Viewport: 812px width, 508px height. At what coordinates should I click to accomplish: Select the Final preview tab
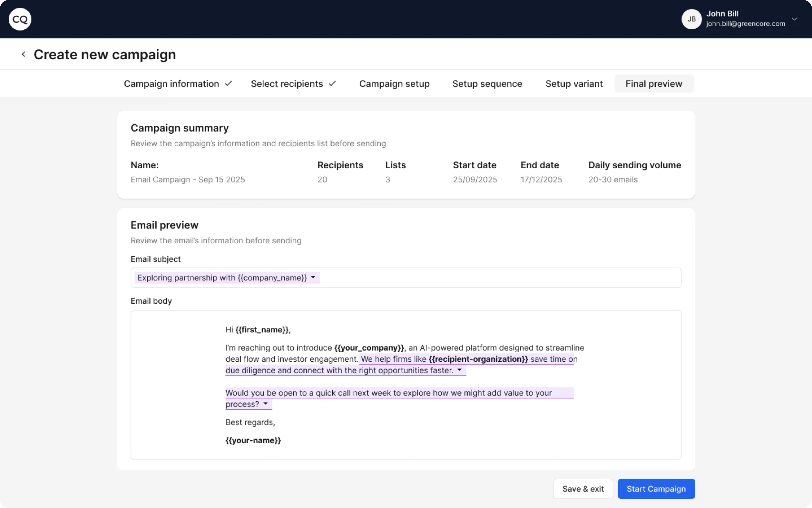(653, 84)
